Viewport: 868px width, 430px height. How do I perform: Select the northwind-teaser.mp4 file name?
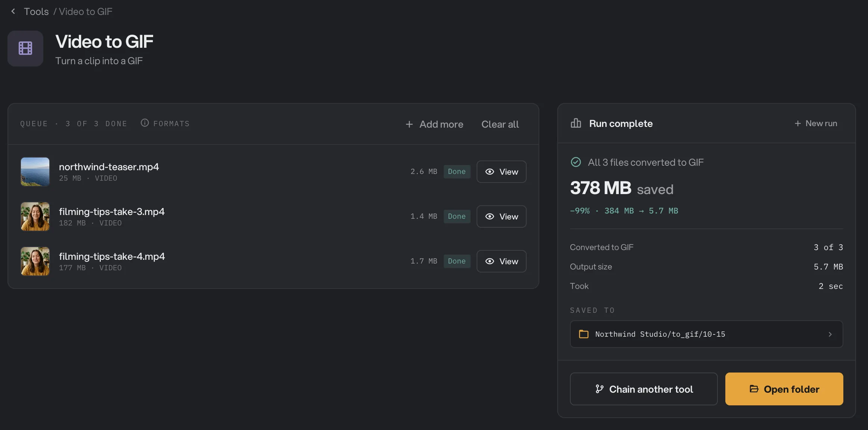tap(109, 167)
